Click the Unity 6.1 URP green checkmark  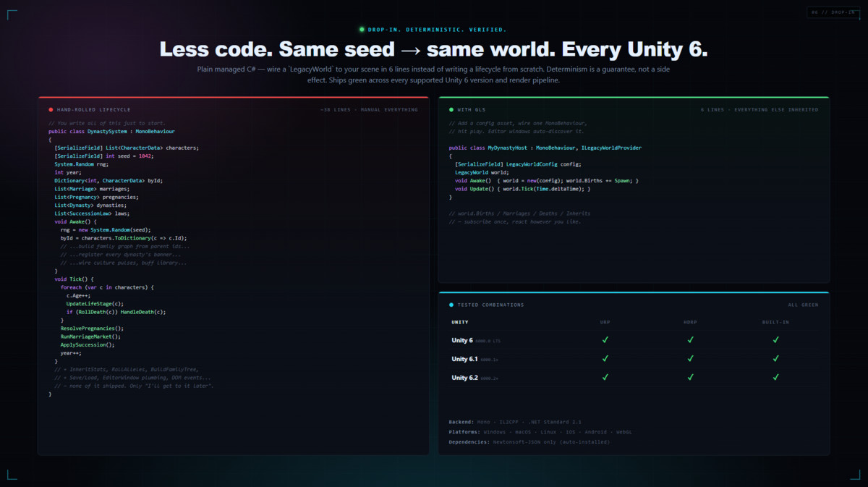tap(605, 358)
